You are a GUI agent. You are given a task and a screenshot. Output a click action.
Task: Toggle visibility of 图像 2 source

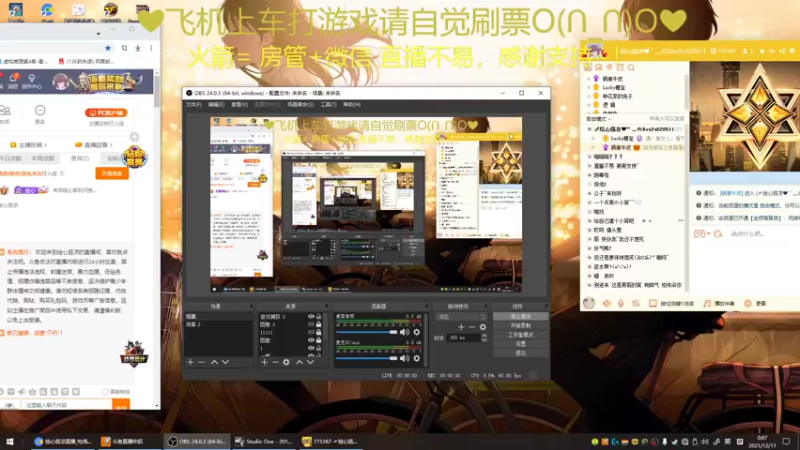[311, 324]
